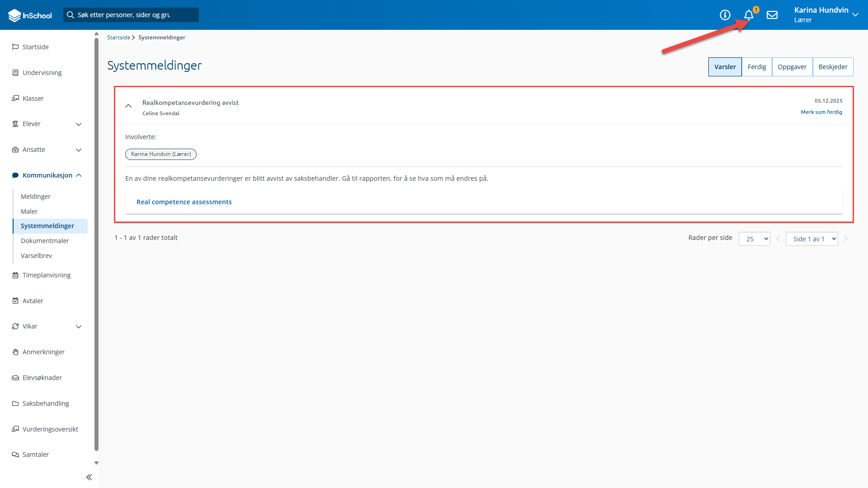Image resolution: width=868 pixels, height=488 pixels.
Task: Click the Elevsøknader inbox icon
Action: click(x=15, y=378)
